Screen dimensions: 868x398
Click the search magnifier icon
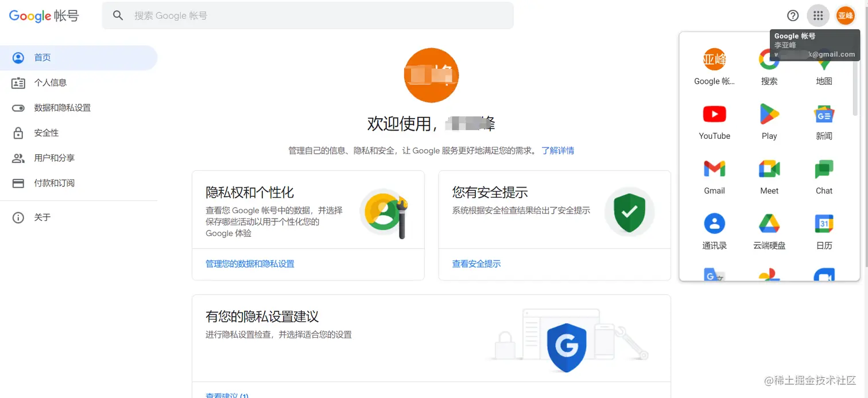[118, 15]
